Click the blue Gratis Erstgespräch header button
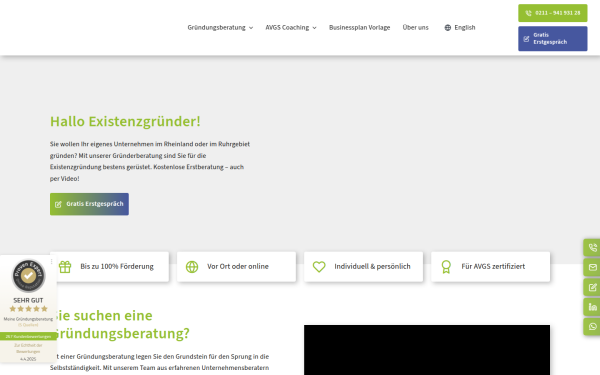The height and width of the screenshot is (375, 600). [553, 39]
